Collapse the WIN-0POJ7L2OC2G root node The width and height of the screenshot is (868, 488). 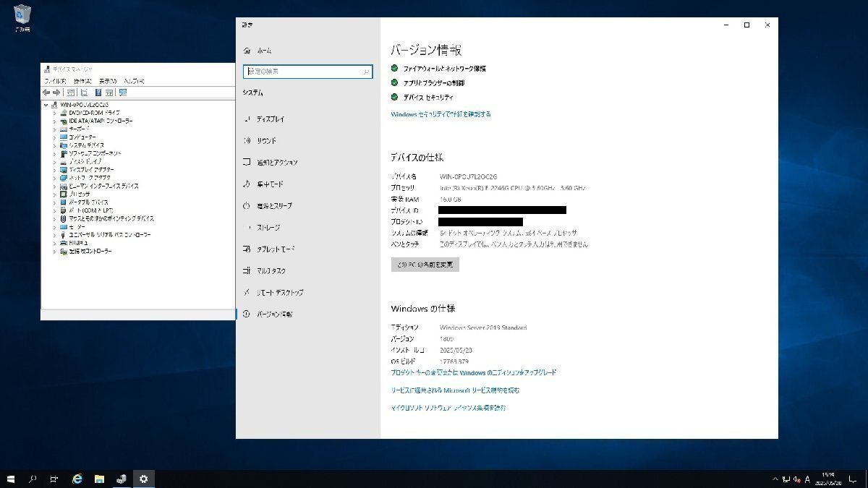point(46,105)
